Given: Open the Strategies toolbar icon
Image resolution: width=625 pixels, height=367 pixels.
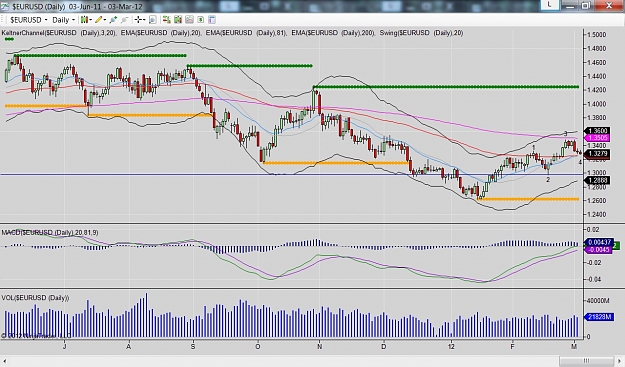Looking at the screenshot, I should pos(189,20).
